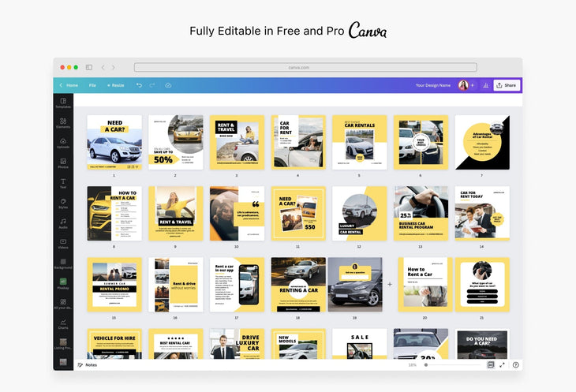Screen dimensions: 576x392
Task: Open the help question mark icon
Action: 515,365
